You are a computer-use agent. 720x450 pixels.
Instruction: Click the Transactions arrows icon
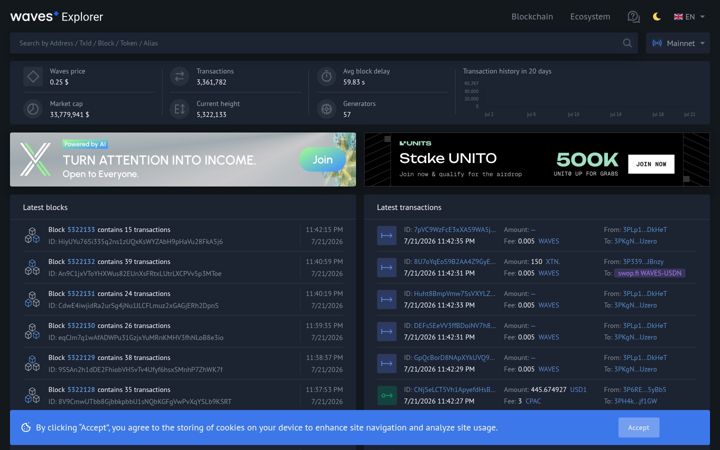click(x=180, y=77)
